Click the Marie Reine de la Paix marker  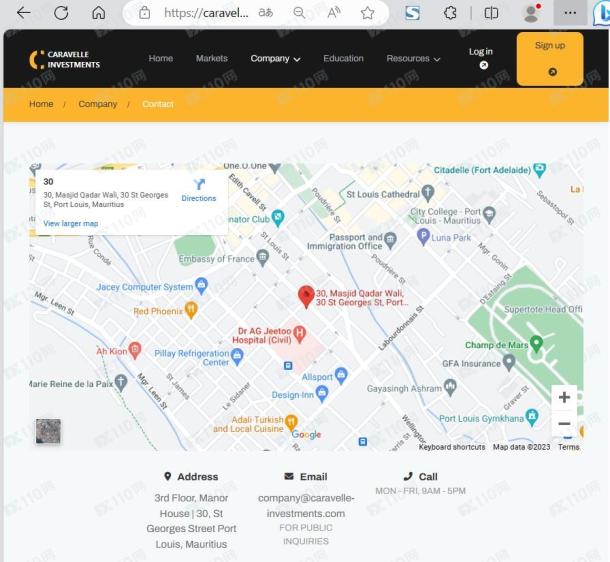(x=121, y=383)
